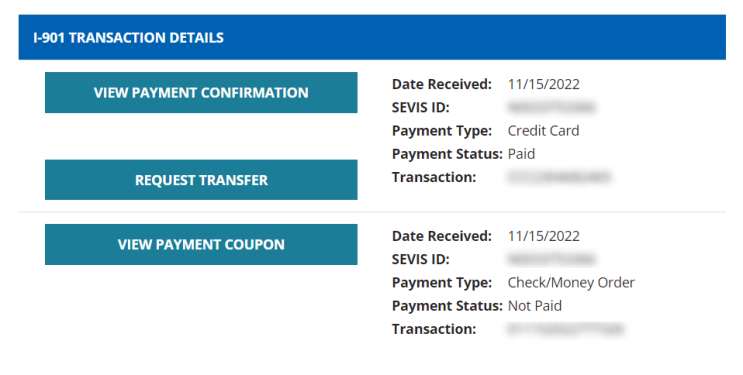Click the Not Paid payment status value
Viewport: 743px width, 375px height.
click(x=535, y=306)
